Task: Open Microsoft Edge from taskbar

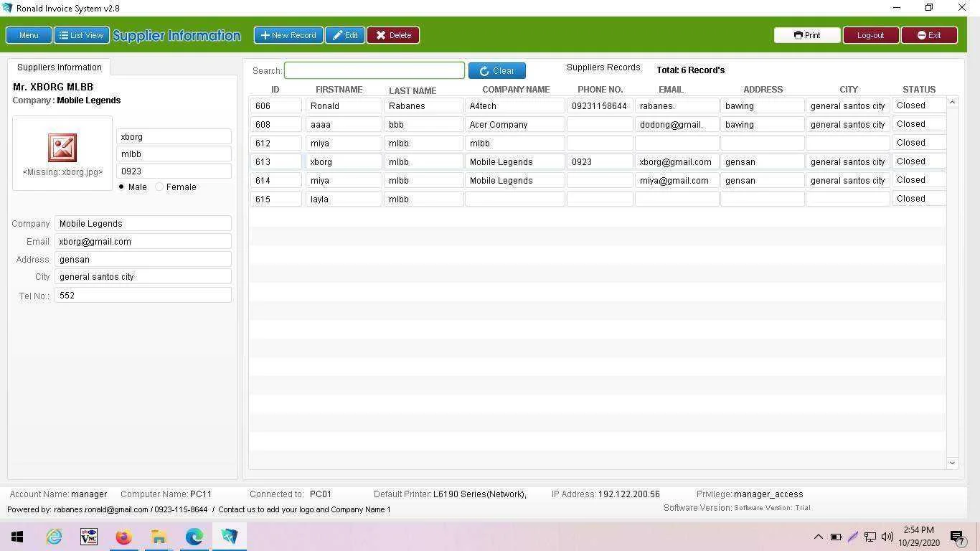Action: [194, 537]
